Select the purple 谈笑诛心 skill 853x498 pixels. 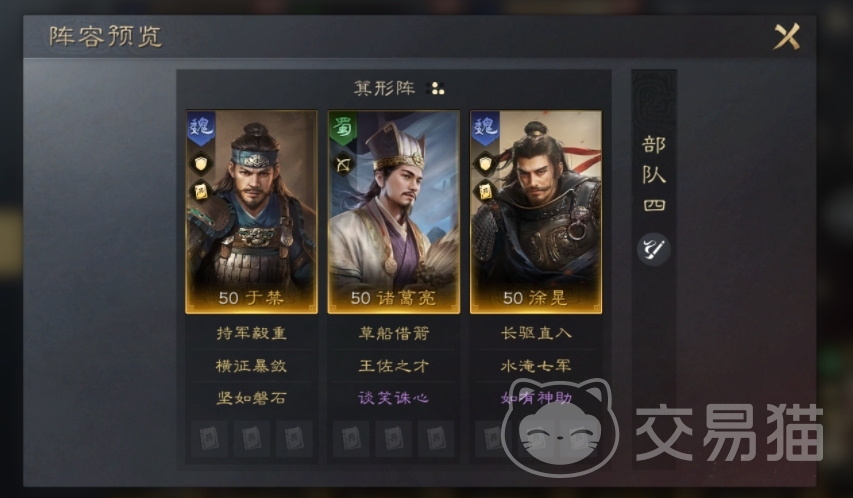(394, 398)
